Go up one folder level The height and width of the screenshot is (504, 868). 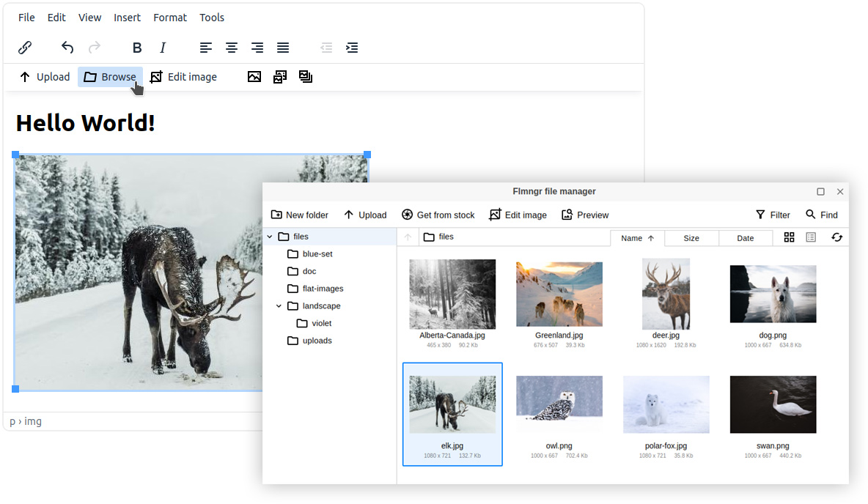tap(408, 237)
